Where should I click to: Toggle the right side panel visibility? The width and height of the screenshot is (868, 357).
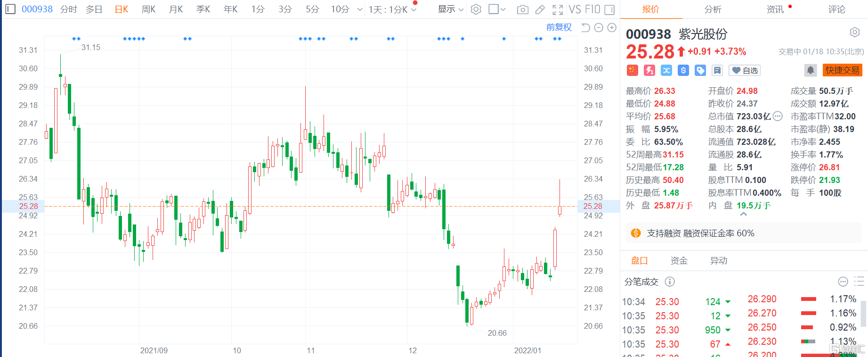609,9
